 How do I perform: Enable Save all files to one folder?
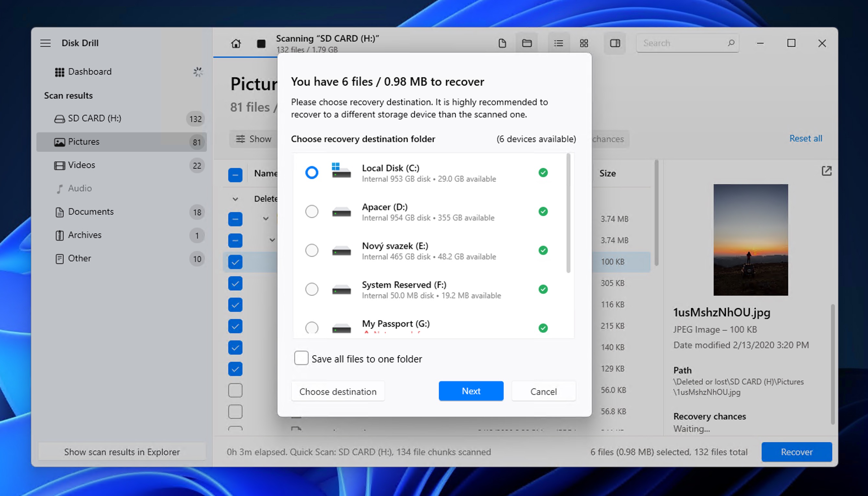pyautogui.click(x=301, y=358)
